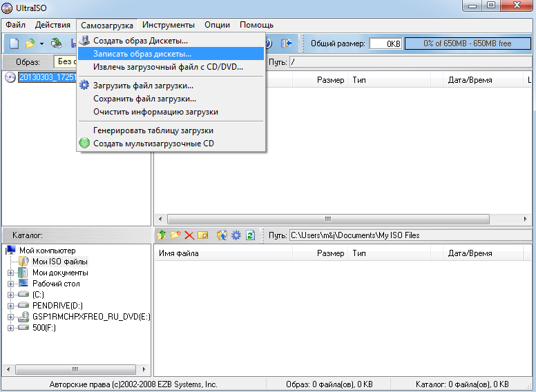This screenshot has height=392, width=536.
Task: Select Мой компьютер in catalog tree
Action: click(x=48, y=251)
